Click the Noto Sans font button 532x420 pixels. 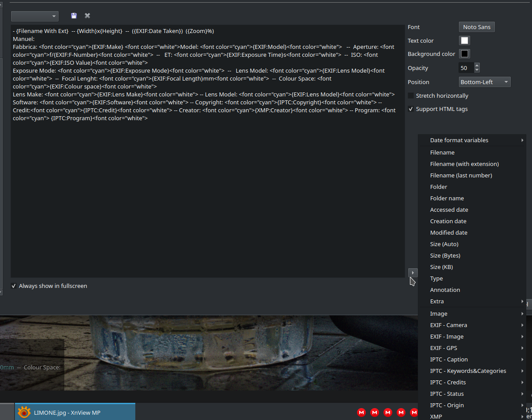pos(476,27)
